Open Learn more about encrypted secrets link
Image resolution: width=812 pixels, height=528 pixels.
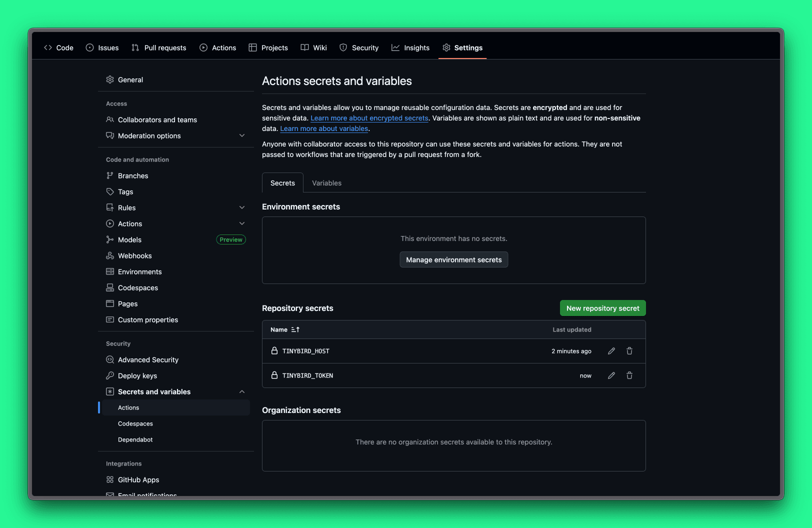click(x=369, y=118)
